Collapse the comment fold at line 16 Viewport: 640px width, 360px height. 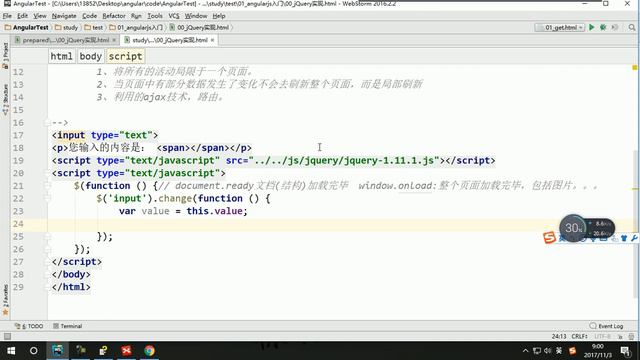47,122
